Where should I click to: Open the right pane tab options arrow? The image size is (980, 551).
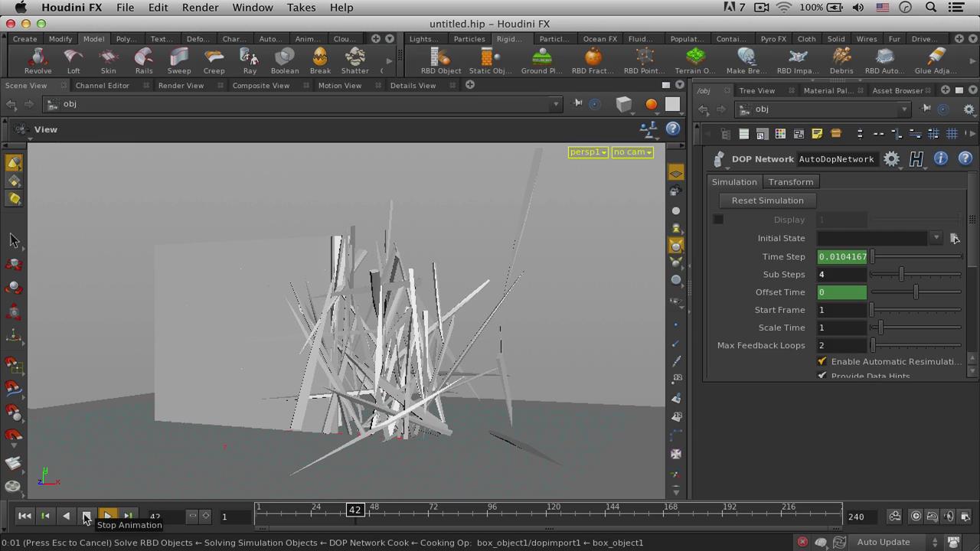pos(972,90)
